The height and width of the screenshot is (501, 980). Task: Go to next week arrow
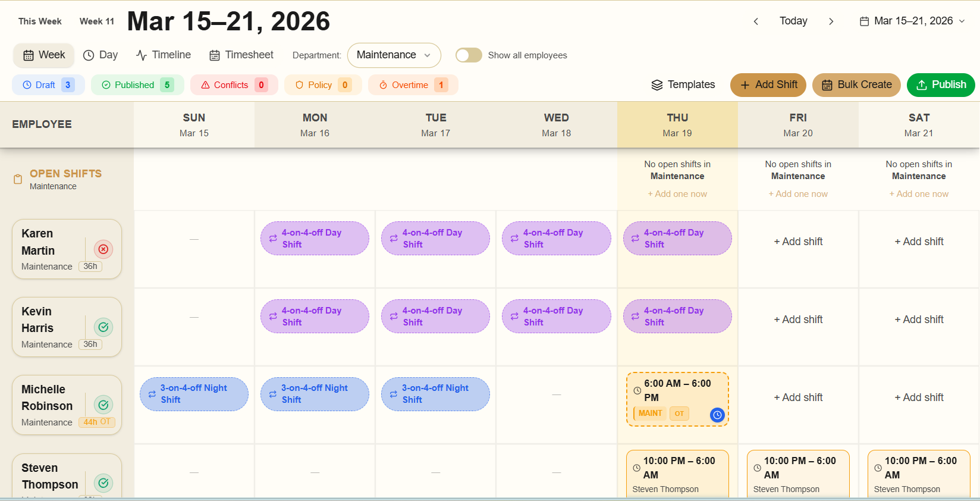831,21
